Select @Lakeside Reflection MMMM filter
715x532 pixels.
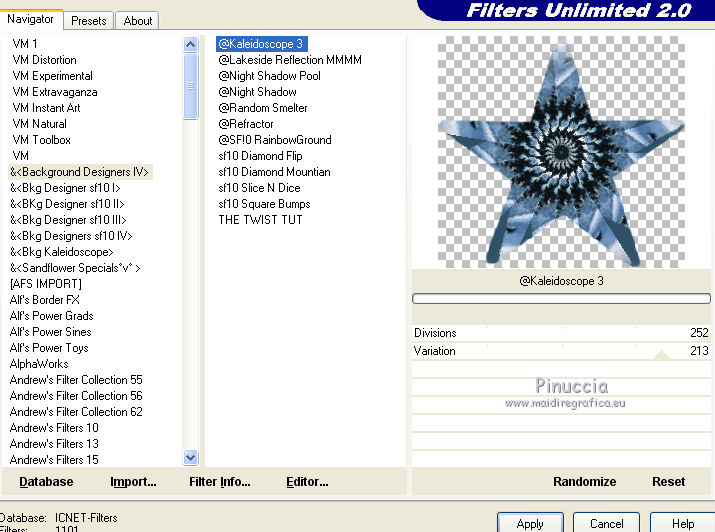pos(290,60)
